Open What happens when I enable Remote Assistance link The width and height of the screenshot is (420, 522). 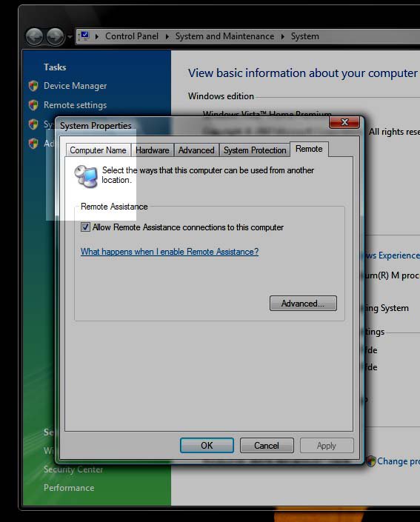(170, 252)
